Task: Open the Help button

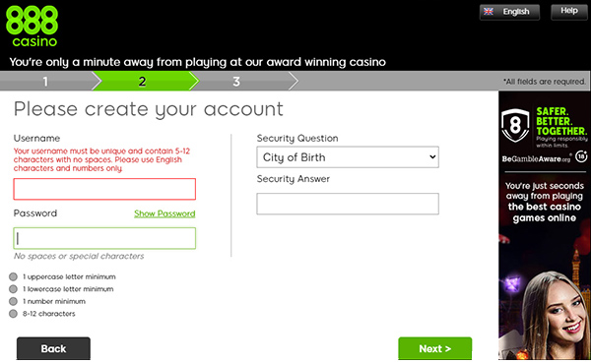Action: coord(568,12)
